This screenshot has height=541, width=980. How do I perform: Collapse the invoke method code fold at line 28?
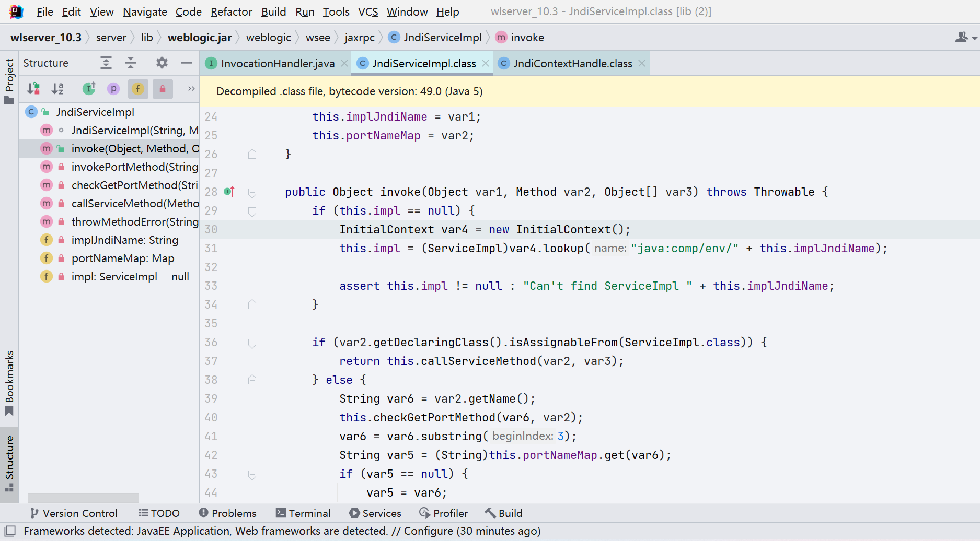(252, 192)
